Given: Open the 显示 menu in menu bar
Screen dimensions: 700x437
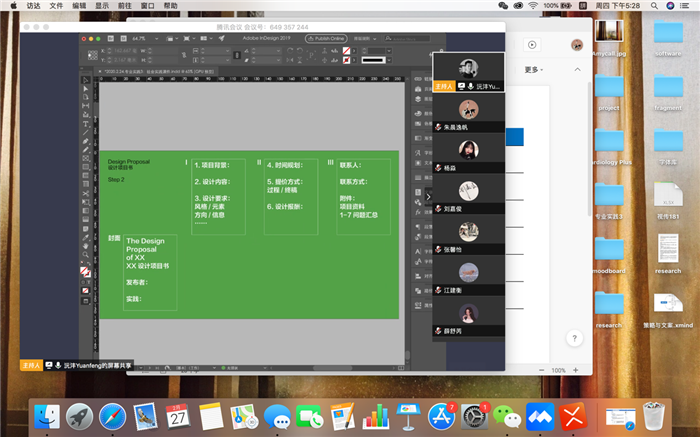Looking at the screenshot, I should point(102,6).
